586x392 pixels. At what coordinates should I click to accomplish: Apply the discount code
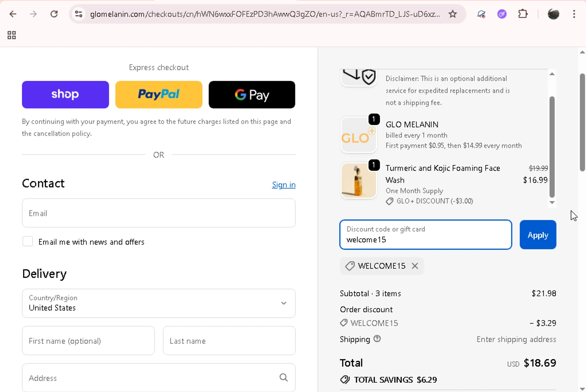pos(538,235)
